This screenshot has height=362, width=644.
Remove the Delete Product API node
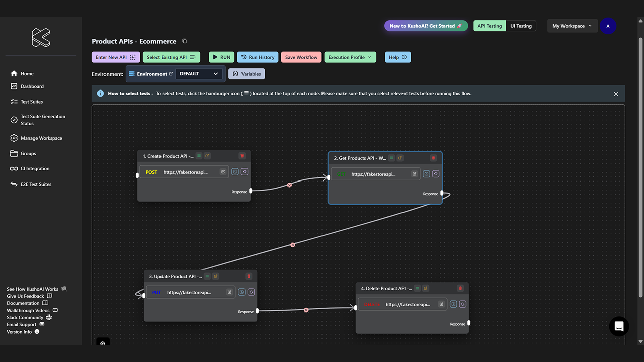click(x=460, y=288)
